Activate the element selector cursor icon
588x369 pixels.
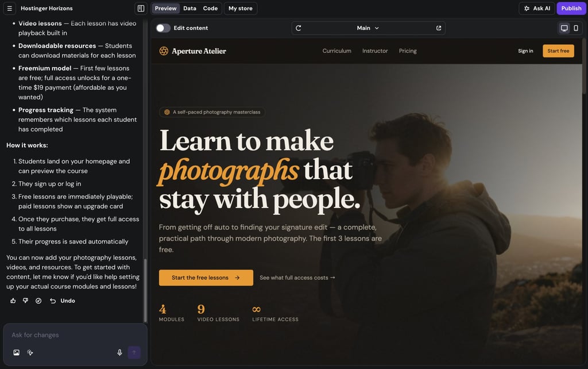click(x=30, y=352)
